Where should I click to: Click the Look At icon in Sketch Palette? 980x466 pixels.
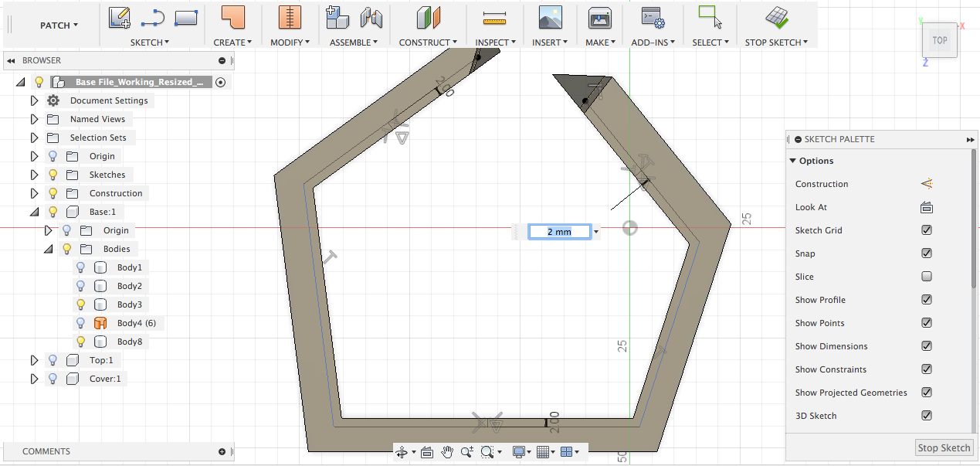[x=927, y=207]
